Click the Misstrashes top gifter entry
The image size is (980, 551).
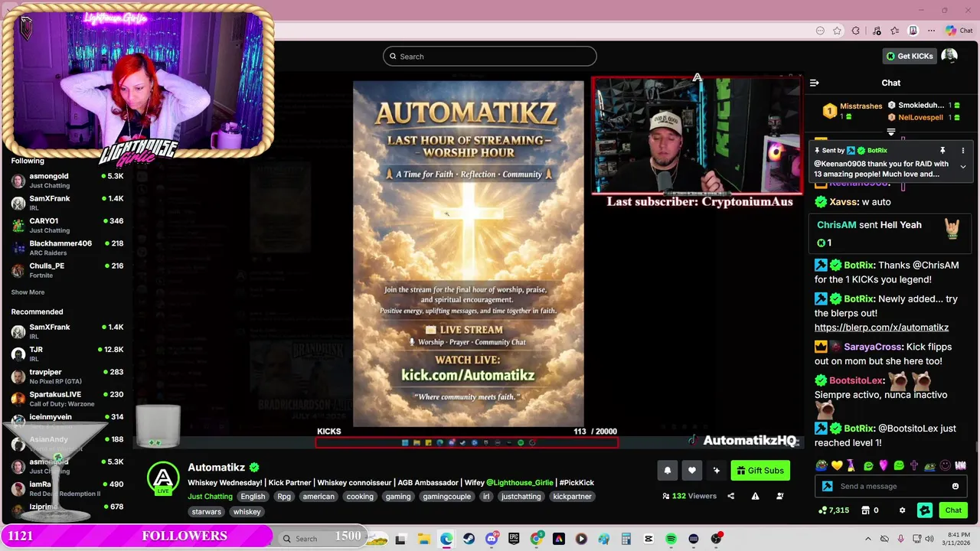pyautogui.click(x=852, y=111)
